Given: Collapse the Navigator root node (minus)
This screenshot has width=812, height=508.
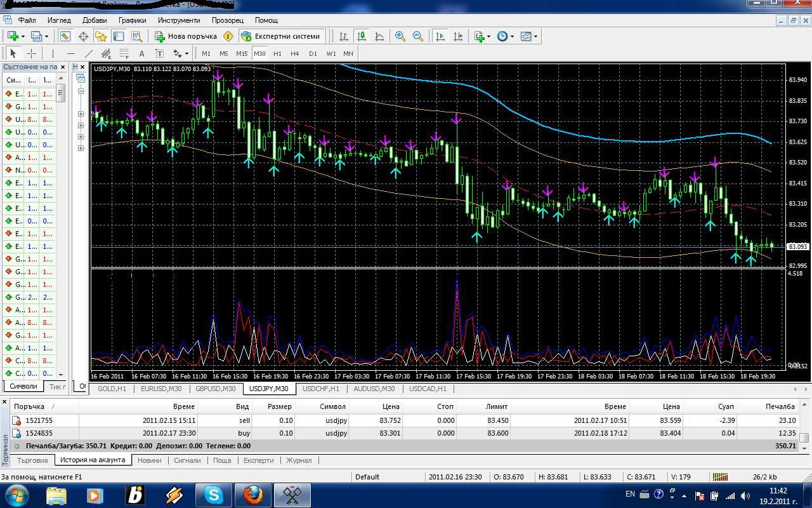Looking at the screenshot, I should [81, 91].
